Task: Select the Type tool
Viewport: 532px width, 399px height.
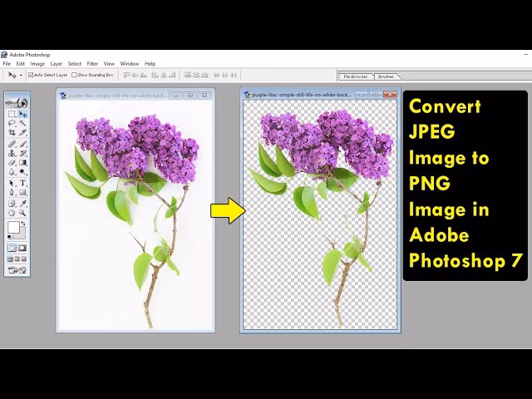Action: click(x=22, y=183)
